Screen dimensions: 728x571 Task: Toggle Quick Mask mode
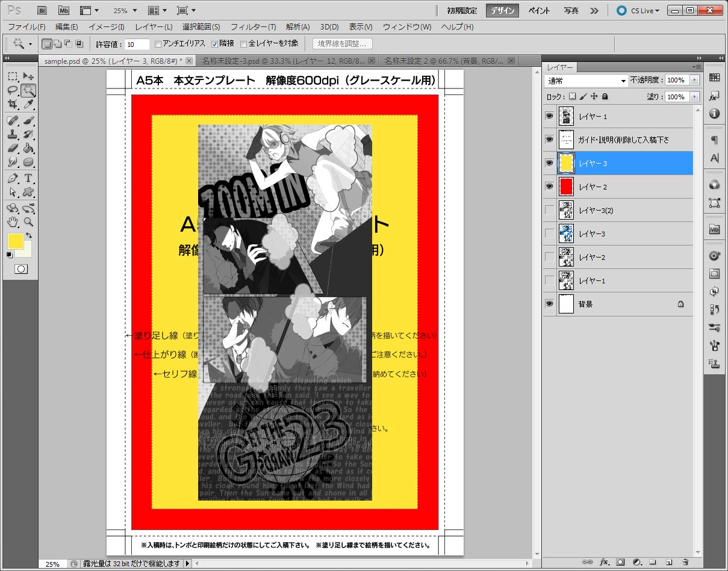pos(20,269)
